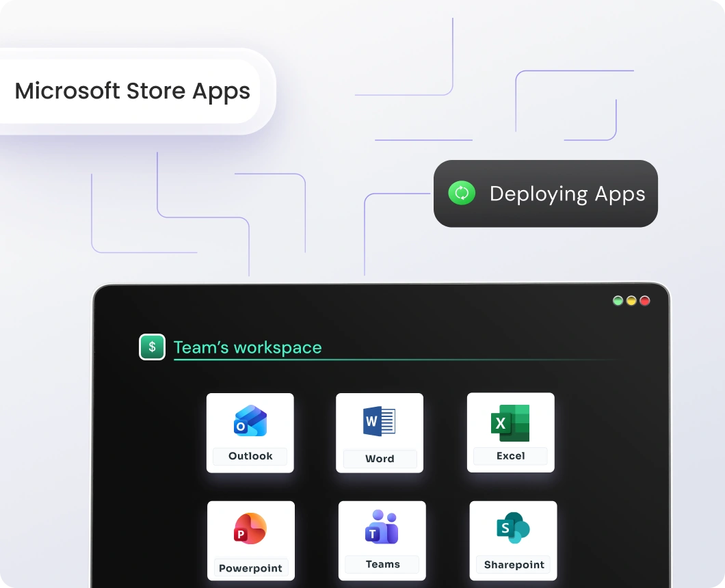The image size is (725, 588).
Task: Click the green sync icon in Deploying Apps
Action: click(462, 193)
